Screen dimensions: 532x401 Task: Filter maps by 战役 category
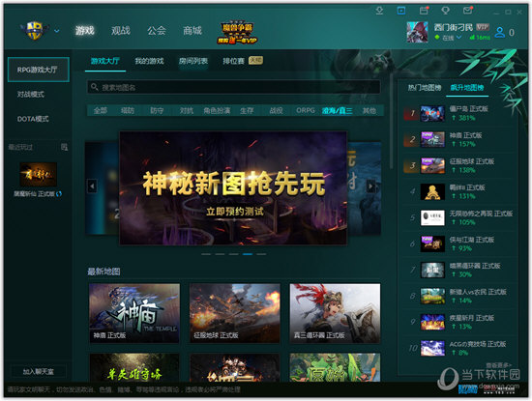point(277,110)
